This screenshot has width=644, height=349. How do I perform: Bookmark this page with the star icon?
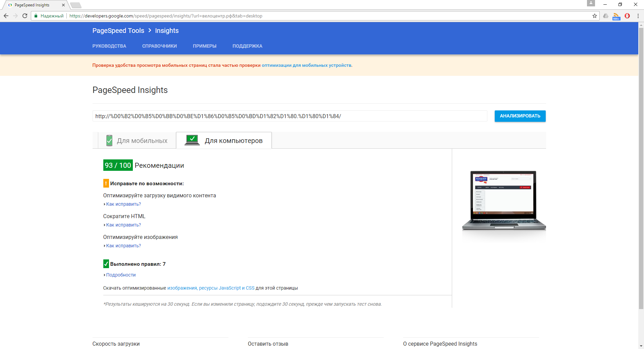595,16
